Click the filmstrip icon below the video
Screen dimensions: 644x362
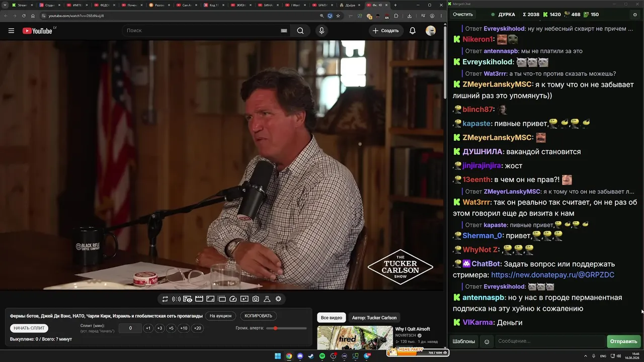[x=222, y=299]
